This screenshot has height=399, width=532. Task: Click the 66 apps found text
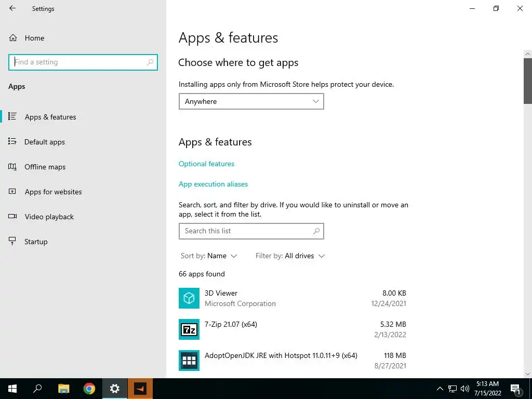pos(202,274)
